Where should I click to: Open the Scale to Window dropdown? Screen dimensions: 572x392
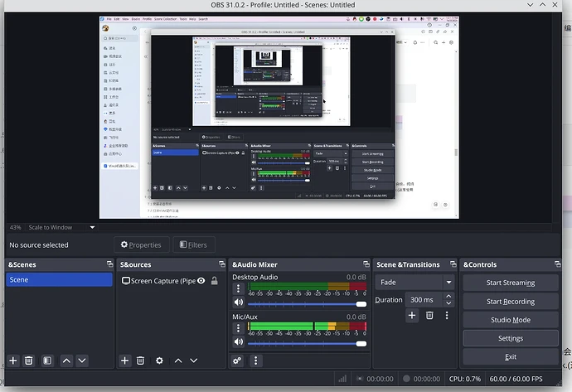[x=63, y=227]
